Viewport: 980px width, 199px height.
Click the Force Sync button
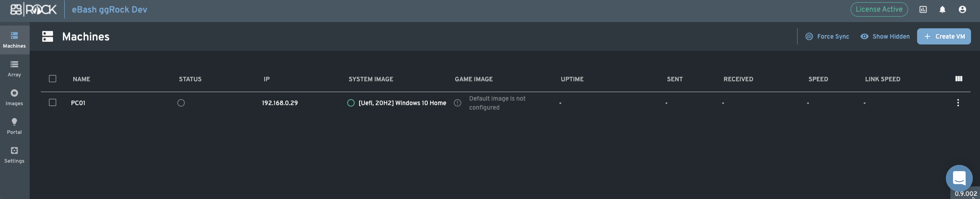click(x=827, y=36)
